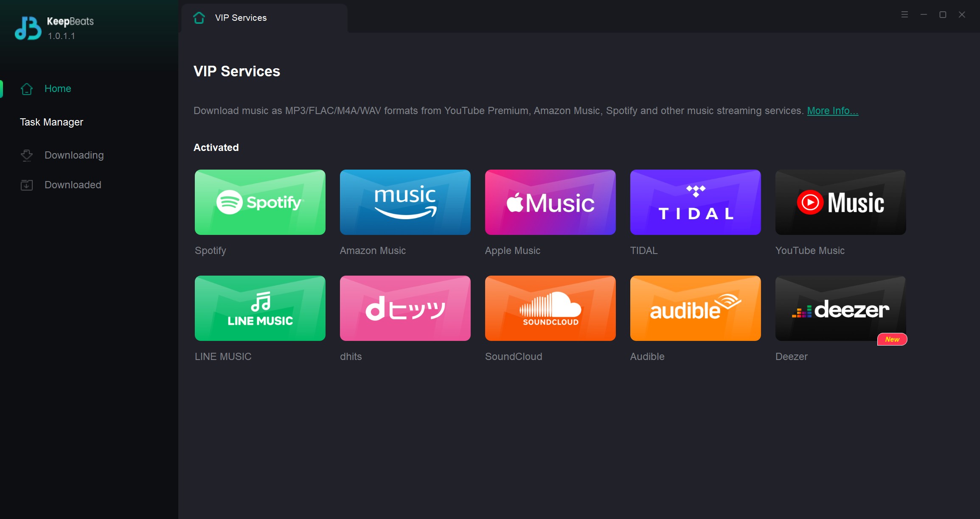This screenshot has height=519, width=980.
Task: Click the Task Manager section
Action: tap(52, 122)
